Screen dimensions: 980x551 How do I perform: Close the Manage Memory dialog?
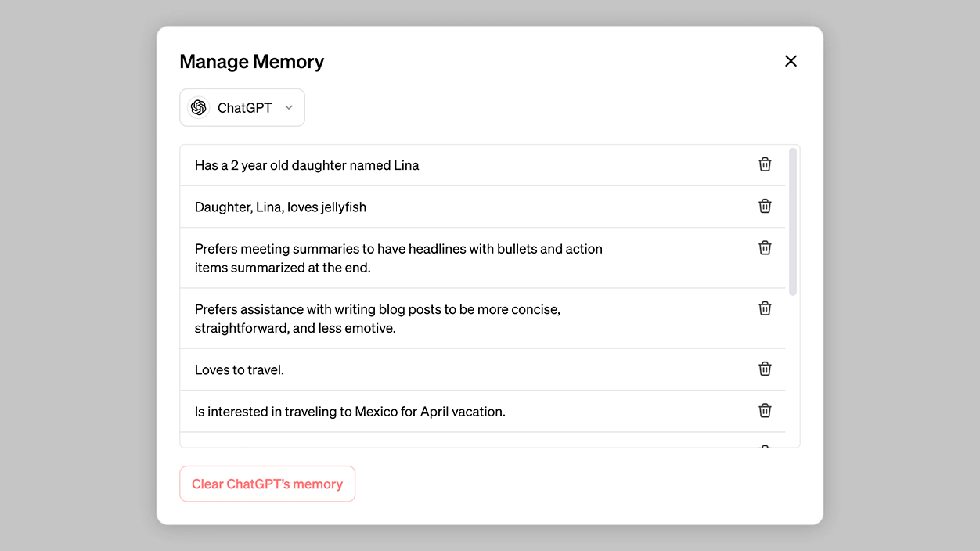[791, 61]
